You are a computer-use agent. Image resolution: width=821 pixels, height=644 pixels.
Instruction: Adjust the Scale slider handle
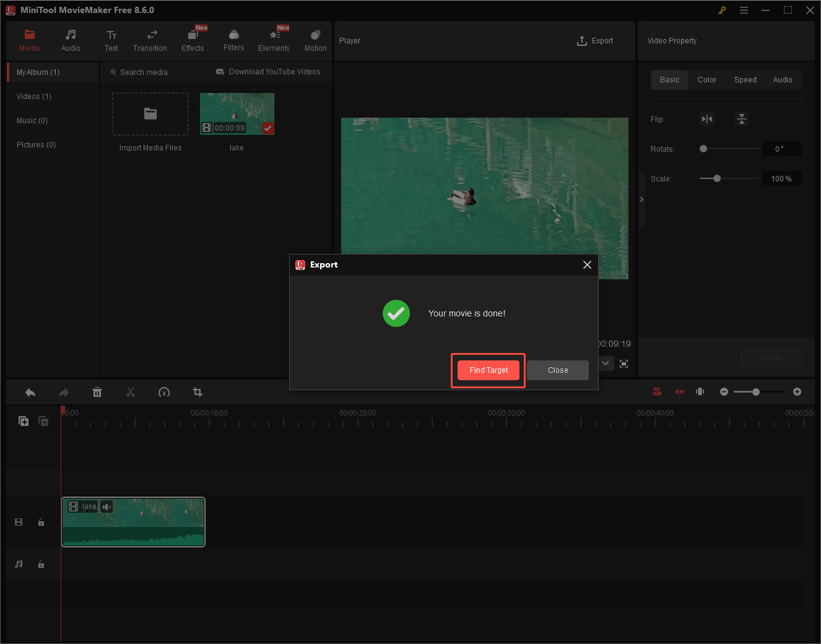pyautogui.click(x=717, y=178)
